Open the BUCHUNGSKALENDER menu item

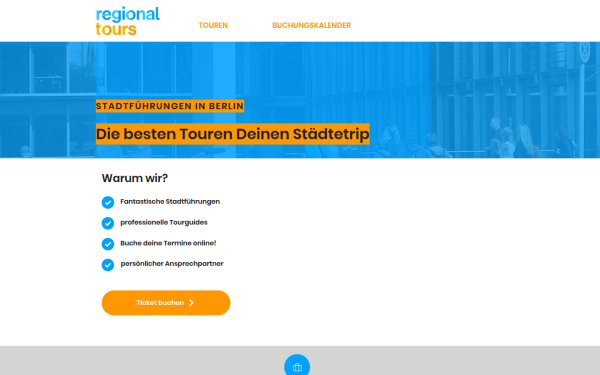pyautogui.click(x=311, y=25)
